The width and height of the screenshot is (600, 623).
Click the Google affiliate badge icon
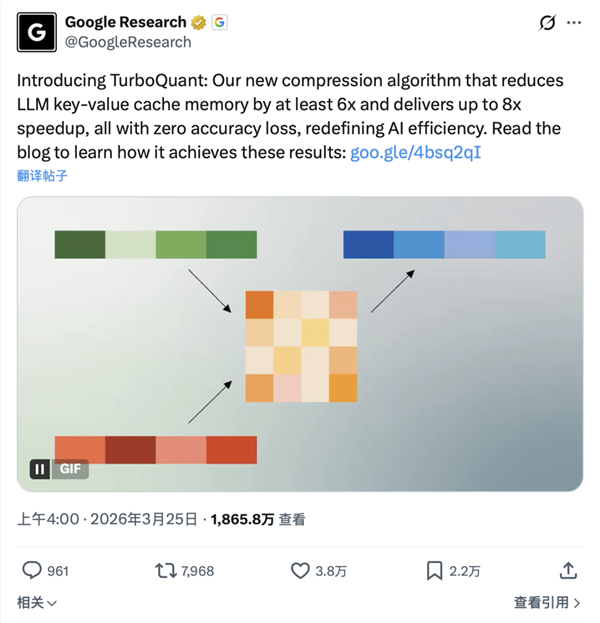click(219, 22)
